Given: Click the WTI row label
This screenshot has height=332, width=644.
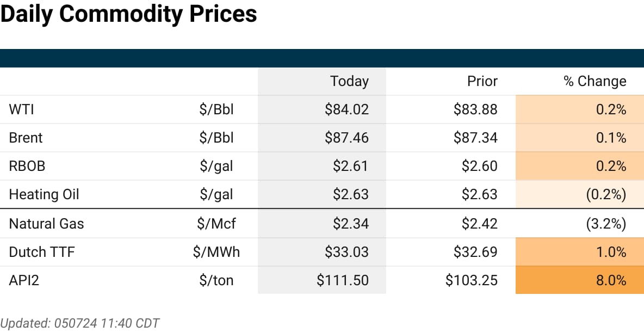Looking at the screenshot, I should [21, 109].
